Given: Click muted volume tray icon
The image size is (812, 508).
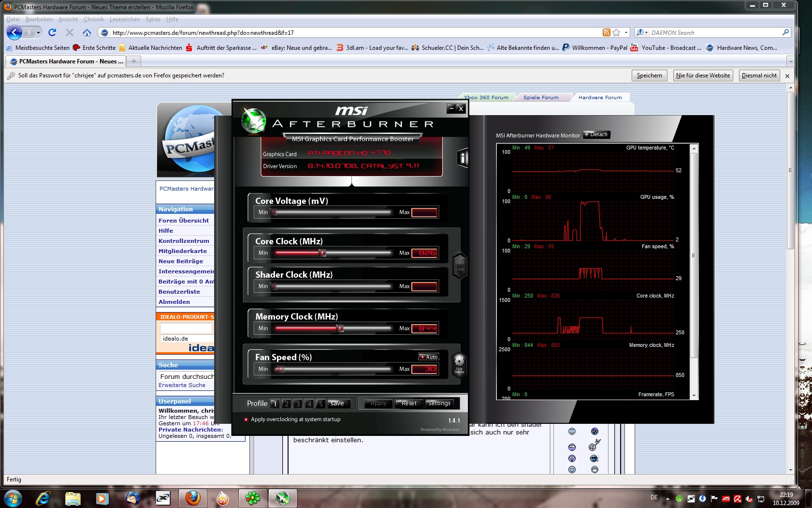Looking at the screenshot, I should coord(749,498).
